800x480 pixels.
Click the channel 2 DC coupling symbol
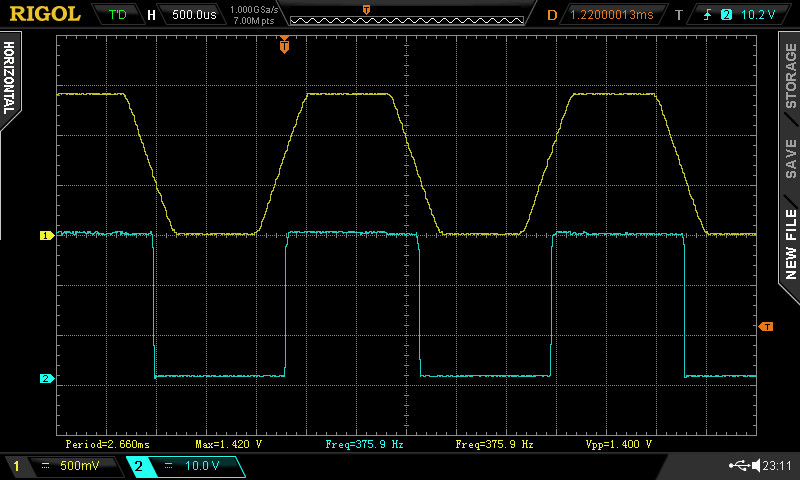[x=168, y=466]
